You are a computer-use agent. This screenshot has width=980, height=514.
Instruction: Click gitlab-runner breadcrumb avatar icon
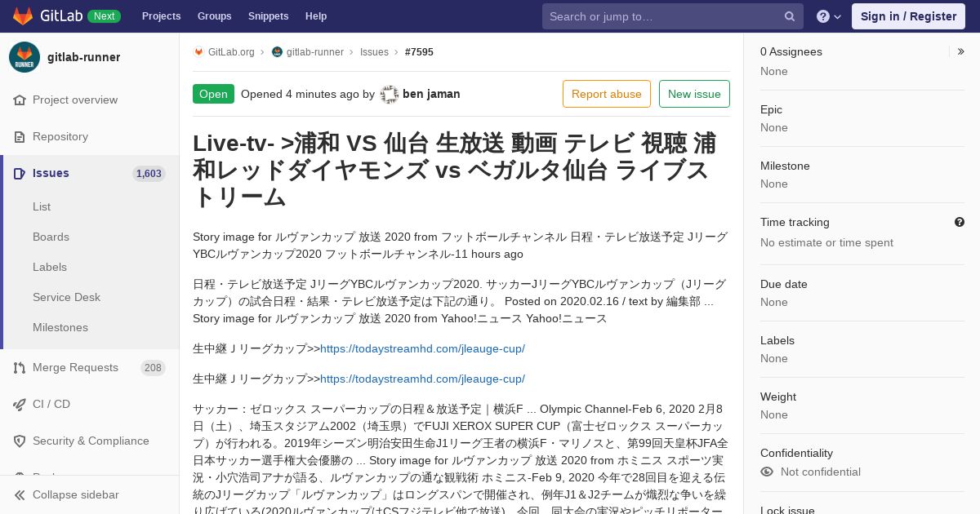pyautogui.click(x=277, y=52)
